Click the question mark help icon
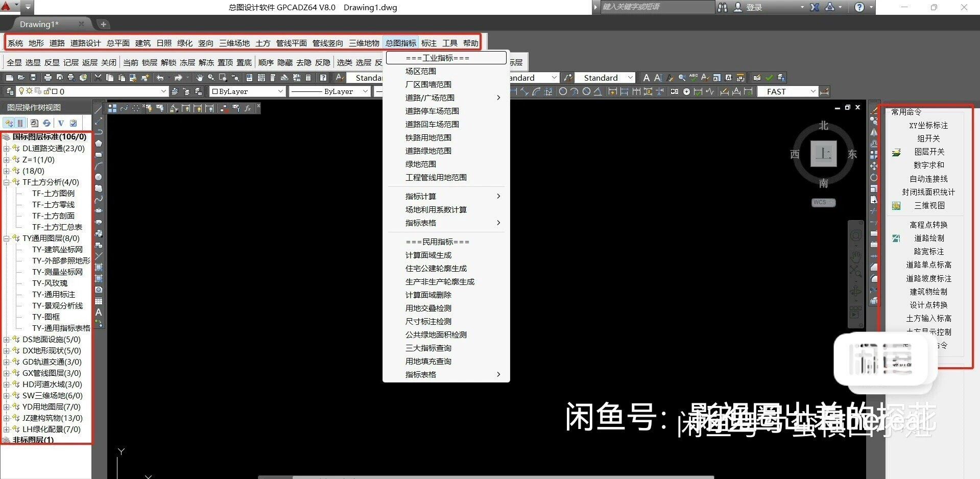The width and height of the screenshot is (980, 479). tap(323, 78)
